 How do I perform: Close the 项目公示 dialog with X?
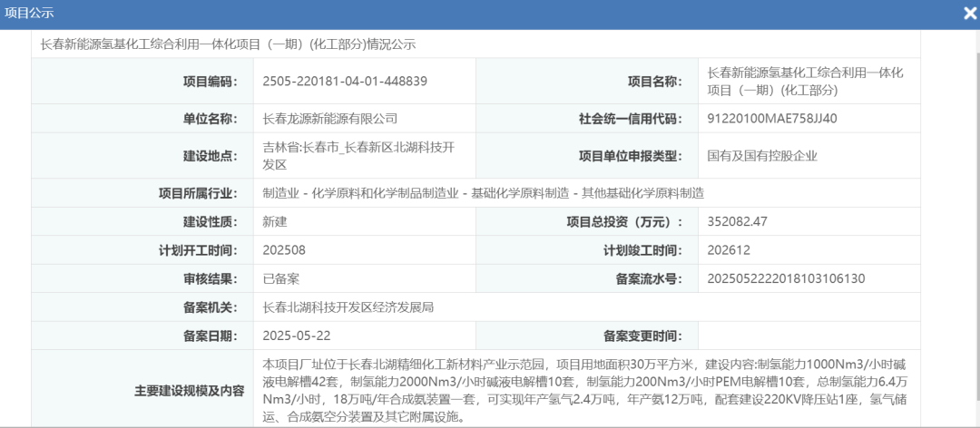969,14
